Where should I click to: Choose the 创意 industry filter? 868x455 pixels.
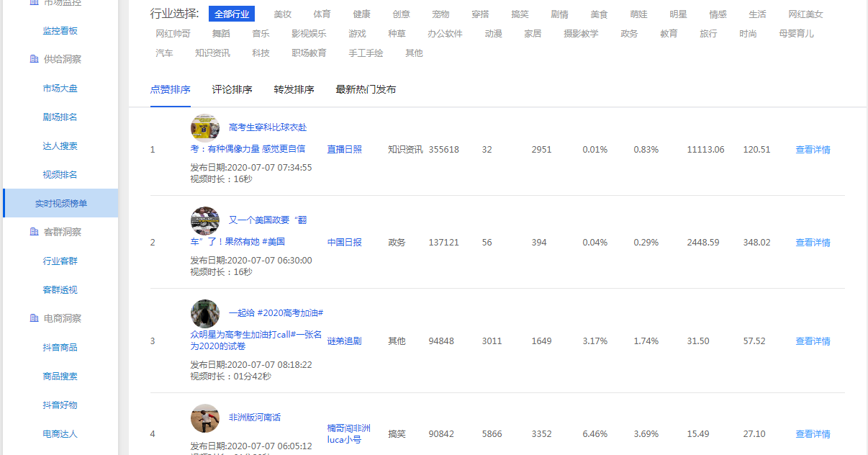[402, 14]
